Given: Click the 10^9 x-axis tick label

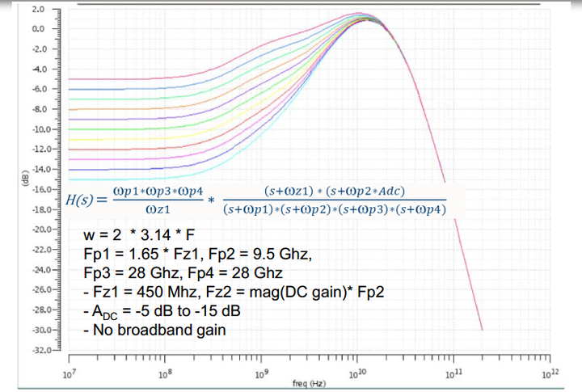Looking at the screenshot, I should coord(261,373).
